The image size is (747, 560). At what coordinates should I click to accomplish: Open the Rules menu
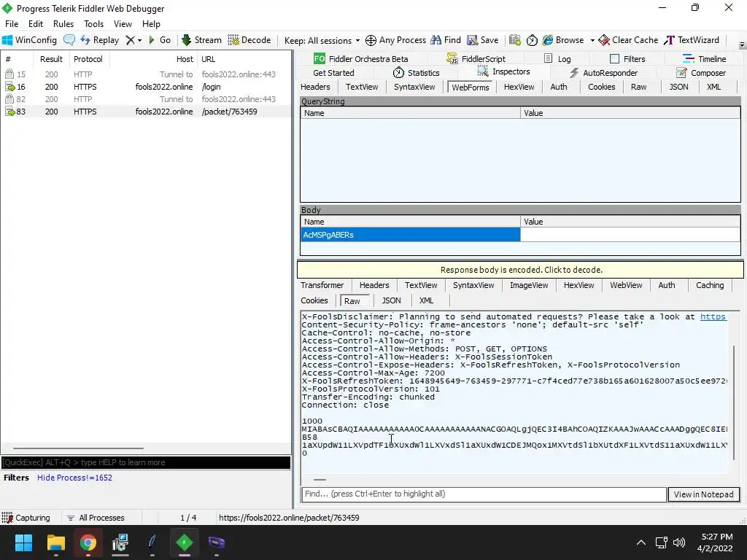click(x=63, y=24)
